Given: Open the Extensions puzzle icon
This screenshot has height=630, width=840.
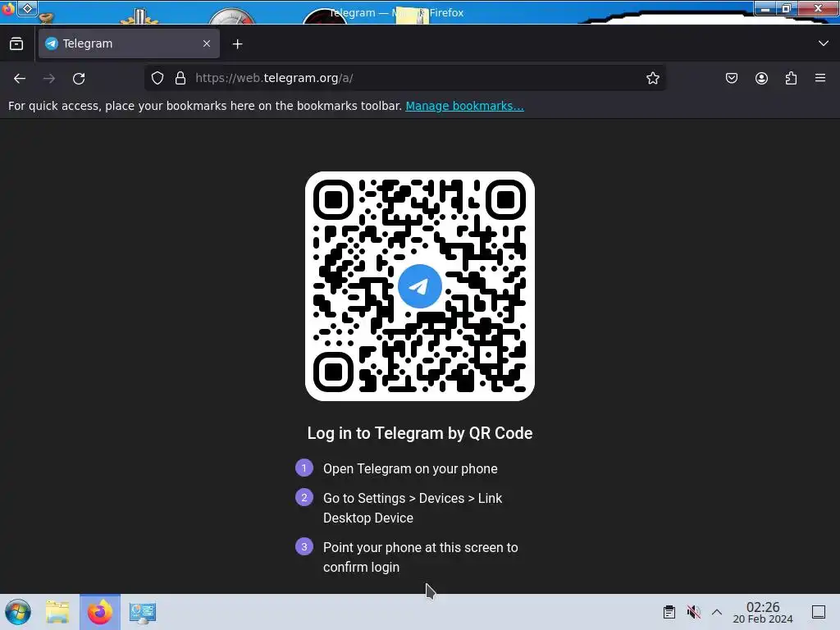Looking at the screenshot, I should (791, 78).
